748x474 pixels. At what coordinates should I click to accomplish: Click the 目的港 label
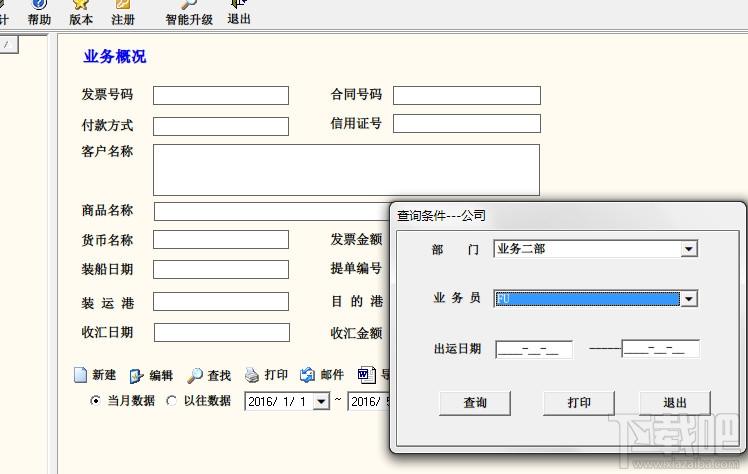click(357, 301)
